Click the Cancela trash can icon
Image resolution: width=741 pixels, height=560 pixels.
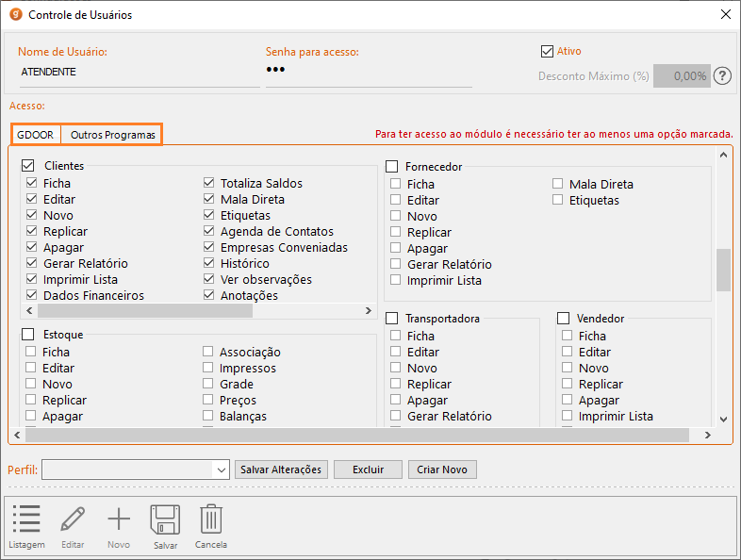[x=211, y=519]
